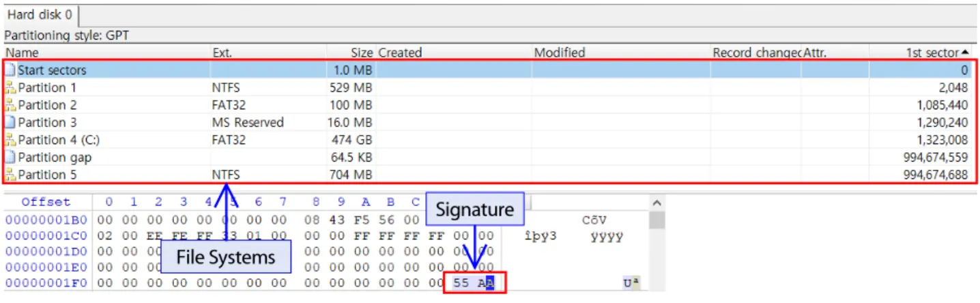Image resolution: width=980 pixels, height=303 pixels.
Task: Click the 1,323,008 first sector value
Action: click(942, 140)
